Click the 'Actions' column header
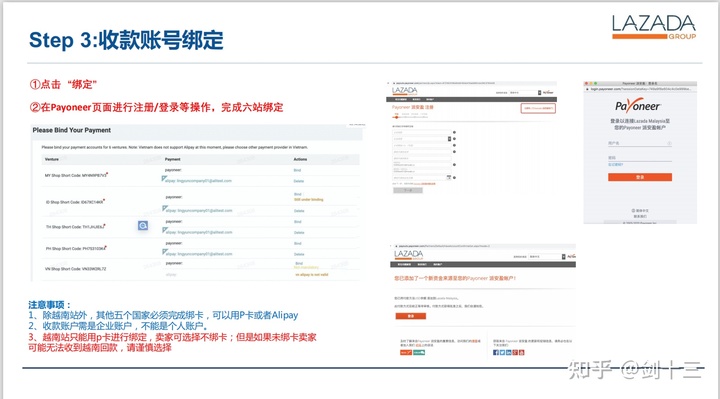The image size is (720, 399). [x=300, y=159]
